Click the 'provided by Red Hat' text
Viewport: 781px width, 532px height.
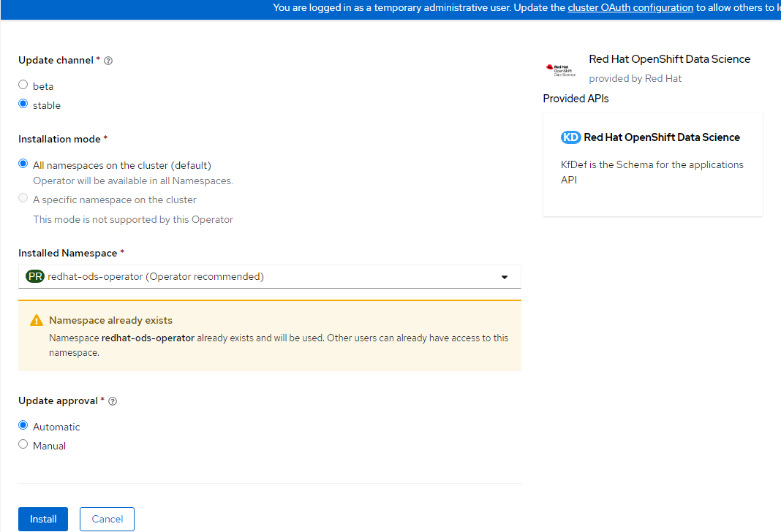pyautogui.click(x=635, y=79)
